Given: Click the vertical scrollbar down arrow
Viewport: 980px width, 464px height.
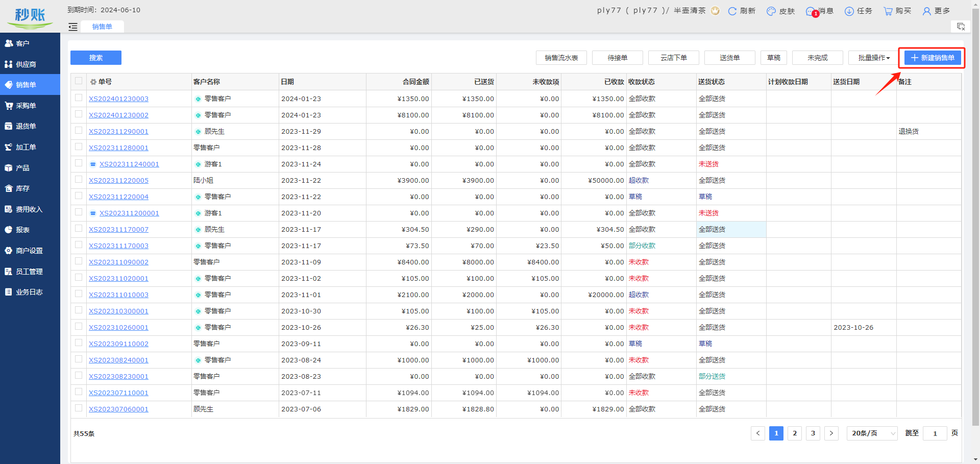Looking at the screenshot, I should click(x=975, y=459).
